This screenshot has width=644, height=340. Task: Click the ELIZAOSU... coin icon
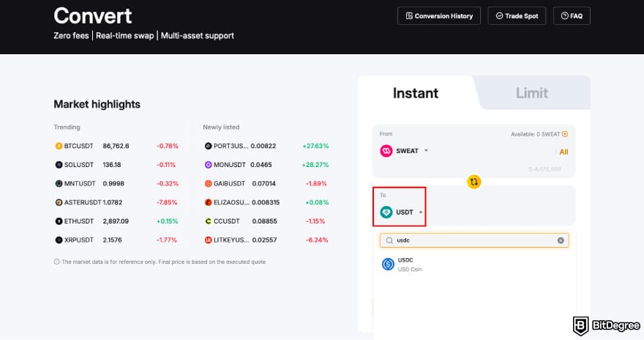coord(209,202)
